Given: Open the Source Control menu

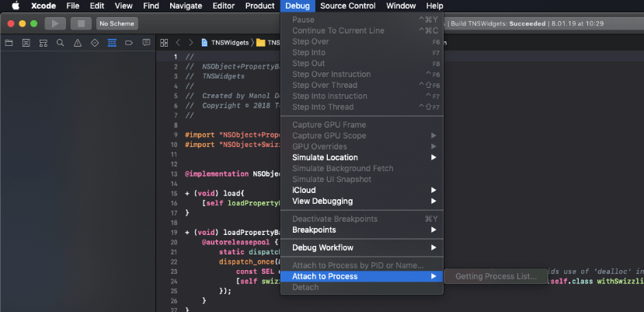Looking at the screenshot, I should 348,5.
